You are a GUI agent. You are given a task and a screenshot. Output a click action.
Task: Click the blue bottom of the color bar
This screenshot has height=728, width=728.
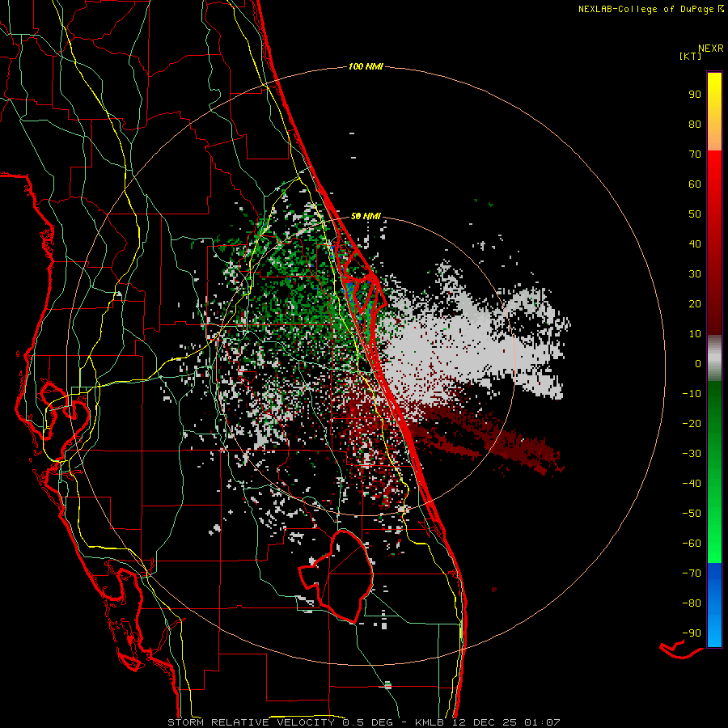click(714, 605)
